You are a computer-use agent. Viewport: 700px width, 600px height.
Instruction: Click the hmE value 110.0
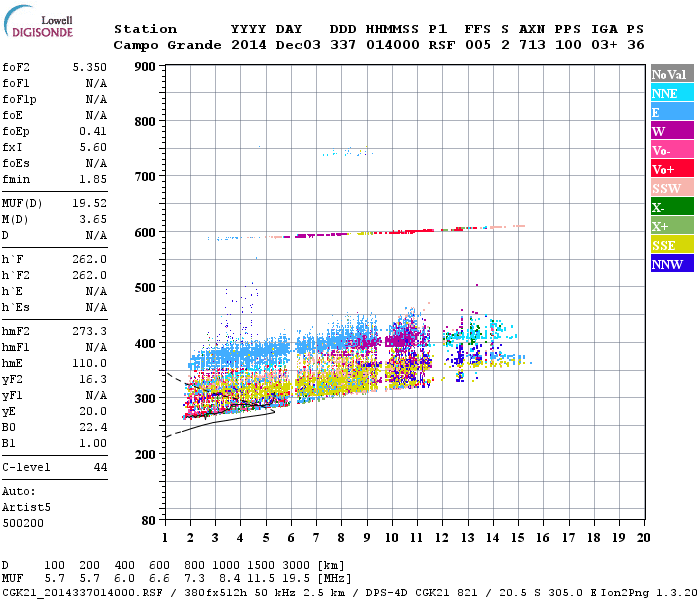coord(90,363)
